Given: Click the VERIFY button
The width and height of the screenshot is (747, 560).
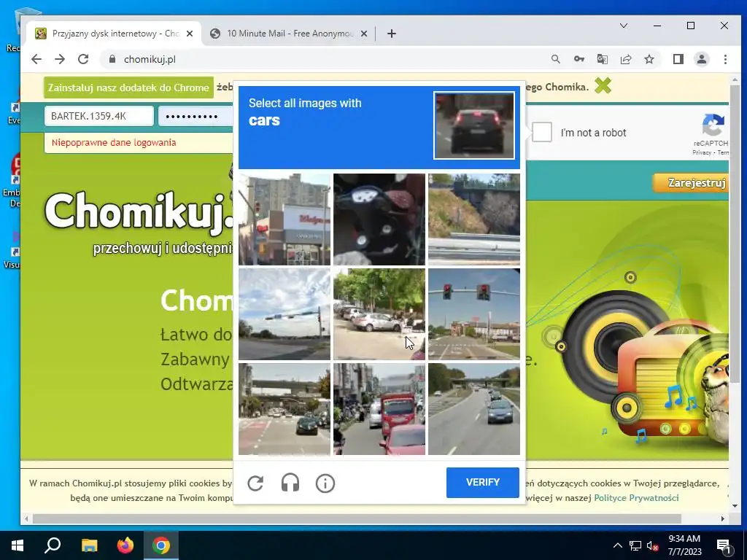Looking at the screenshot, I should [x=483, y=483].
